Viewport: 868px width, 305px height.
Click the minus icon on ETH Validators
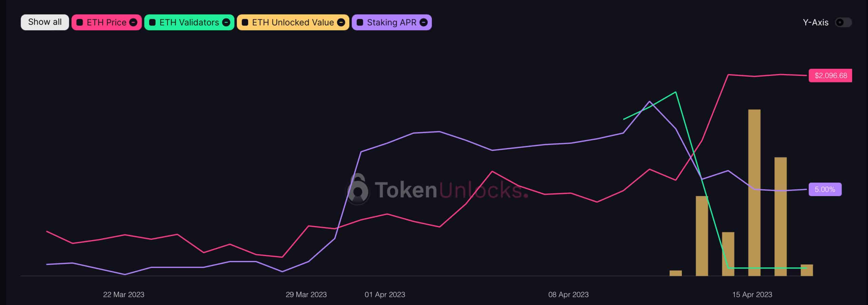tap(226, 22)
